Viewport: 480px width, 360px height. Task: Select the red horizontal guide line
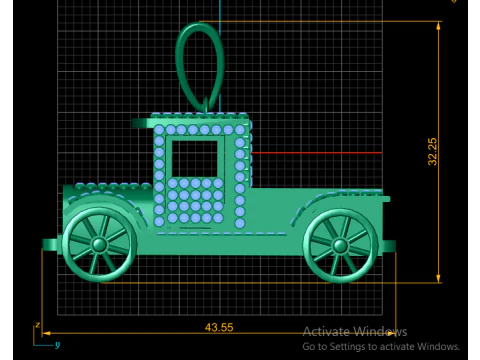coord(316,153)
